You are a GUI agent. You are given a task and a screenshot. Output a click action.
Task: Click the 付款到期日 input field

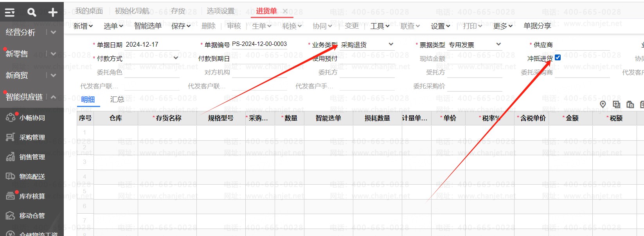(x=259, y=58)
